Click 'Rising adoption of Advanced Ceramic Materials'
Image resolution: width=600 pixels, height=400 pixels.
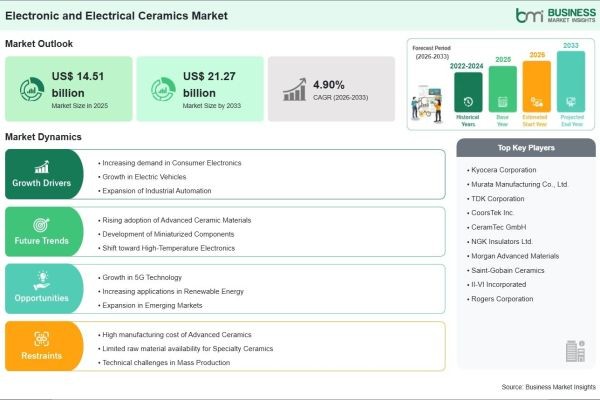(x=174, y=220)
